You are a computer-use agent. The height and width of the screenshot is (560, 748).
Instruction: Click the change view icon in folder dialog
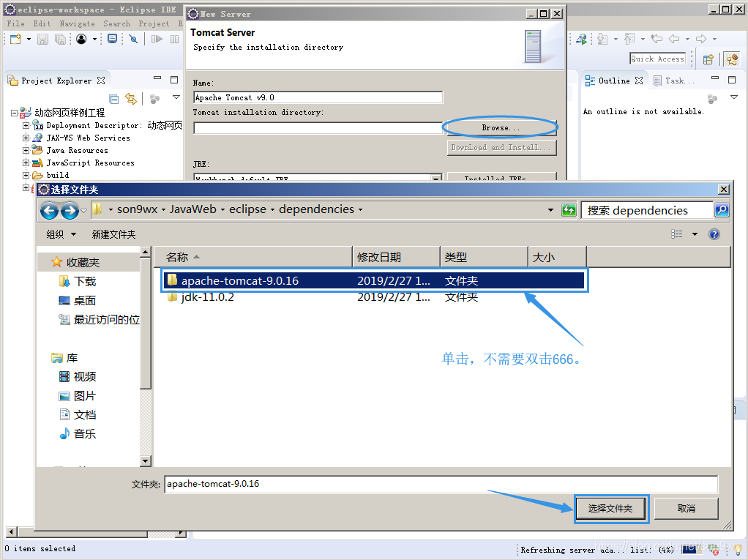[x=677, y=234]
